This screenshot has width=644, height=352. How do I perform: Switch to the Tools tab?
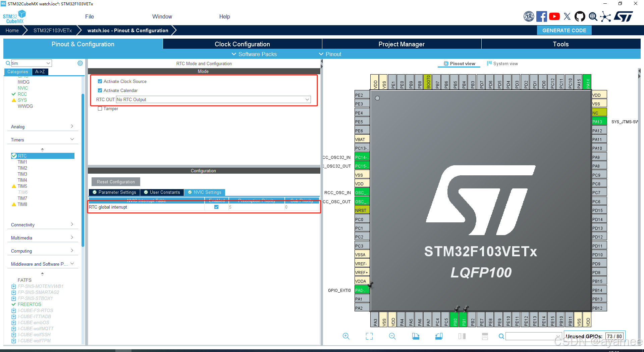coord(561,44)
